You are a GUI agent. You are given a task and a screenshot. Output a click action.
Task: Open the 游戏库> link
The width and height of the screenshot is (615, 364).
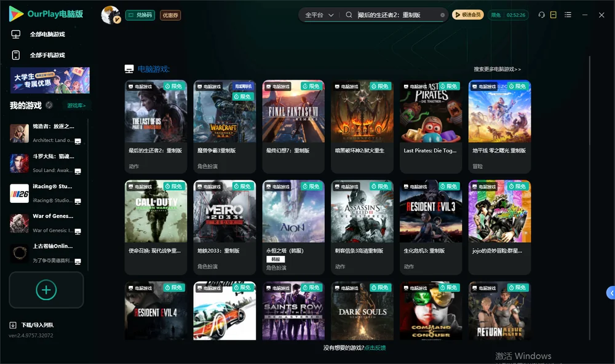tap(76, 106)
